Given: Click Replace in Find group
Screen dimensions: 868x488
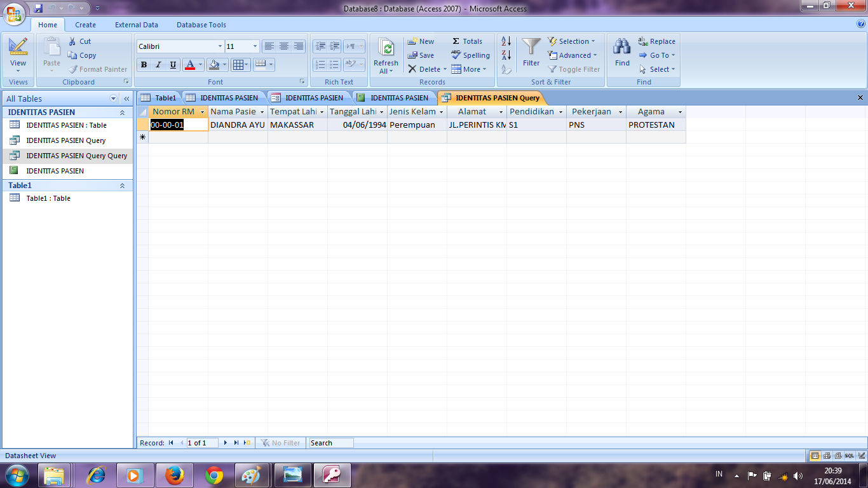Looking at the screenshot, I should (x=657, y=41).
